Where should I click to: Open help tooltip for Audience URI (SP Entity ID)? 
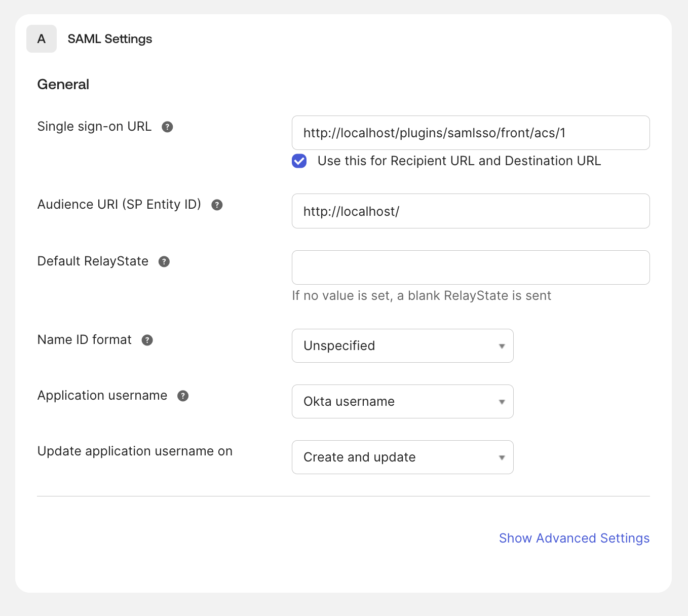pyautogui.click(x=217, y=205)
